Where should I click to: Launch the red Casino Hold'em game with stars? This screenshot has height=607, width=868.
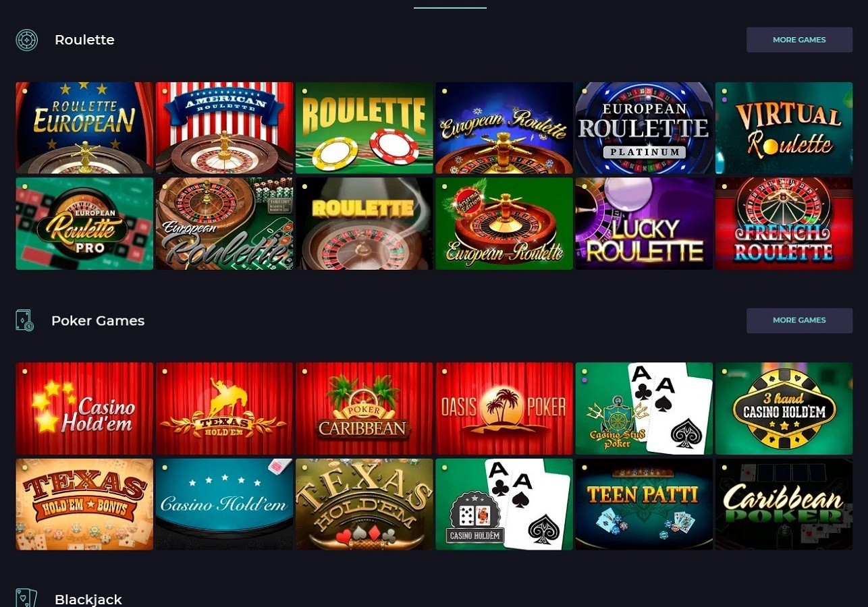[x=84, y=409]
